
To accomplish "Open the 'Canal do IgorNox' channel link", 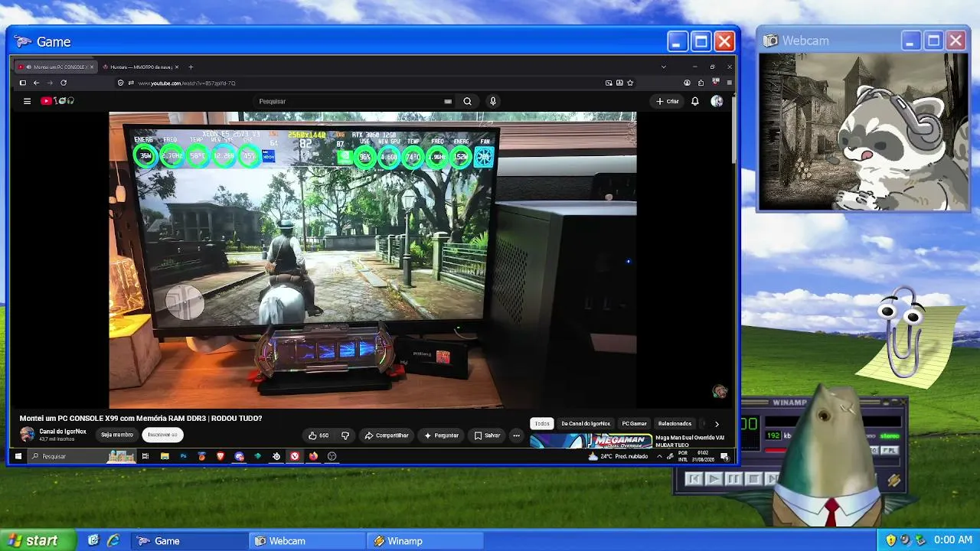I will pyautogui.click(x=63, y=432).
